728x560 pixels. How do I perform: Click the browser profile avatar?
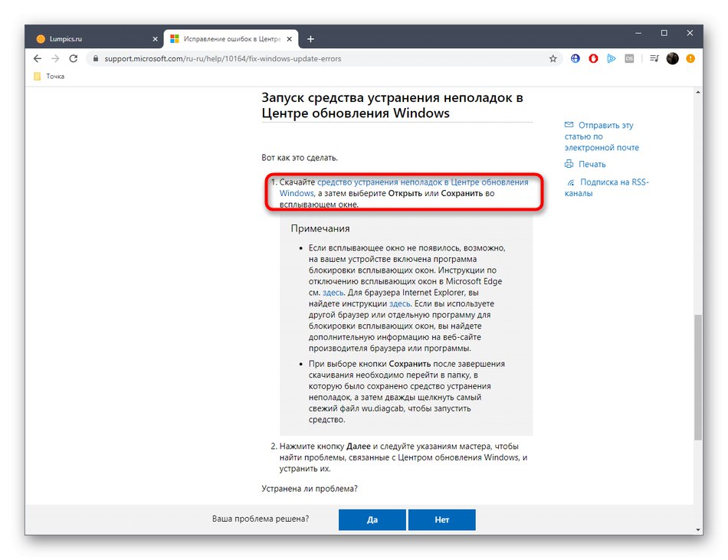point(672,58)
